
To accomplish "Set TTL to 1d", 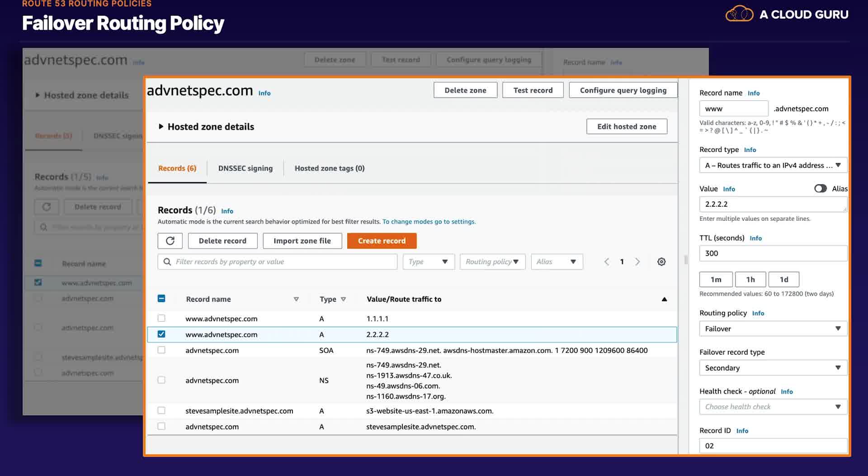I will (784, 280).
